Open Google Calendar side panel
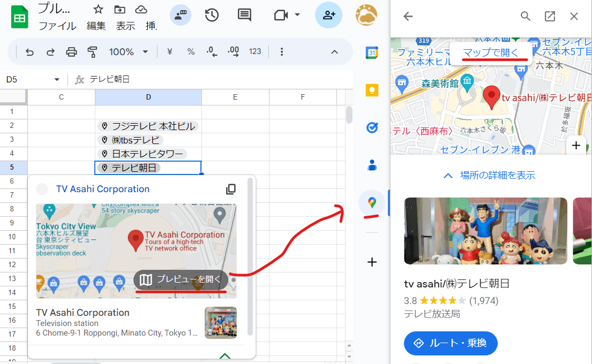 372,52
